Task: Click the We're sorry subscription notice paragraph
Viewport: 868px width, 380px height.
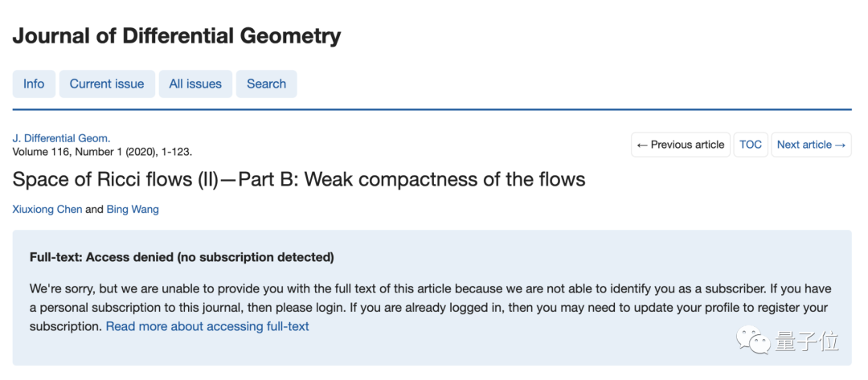Action: pyautogui.click(x=431, y=308)
